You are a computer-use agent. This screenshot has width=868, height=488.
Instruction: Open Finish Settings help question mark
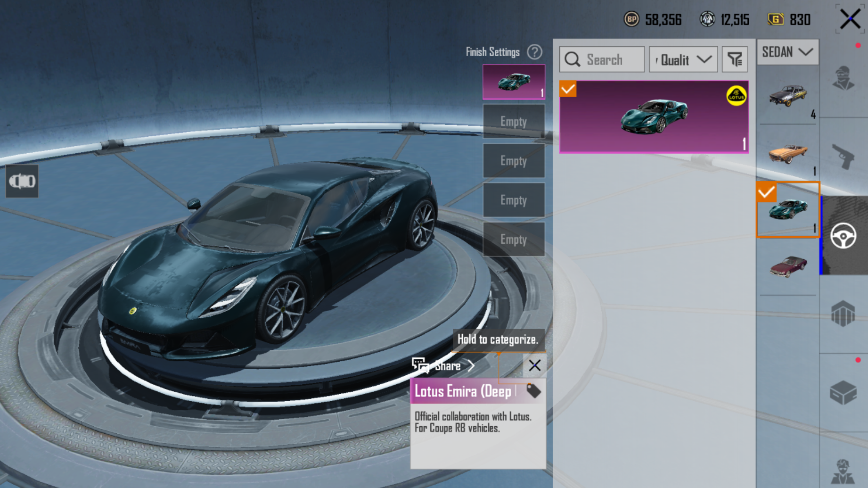535,52
